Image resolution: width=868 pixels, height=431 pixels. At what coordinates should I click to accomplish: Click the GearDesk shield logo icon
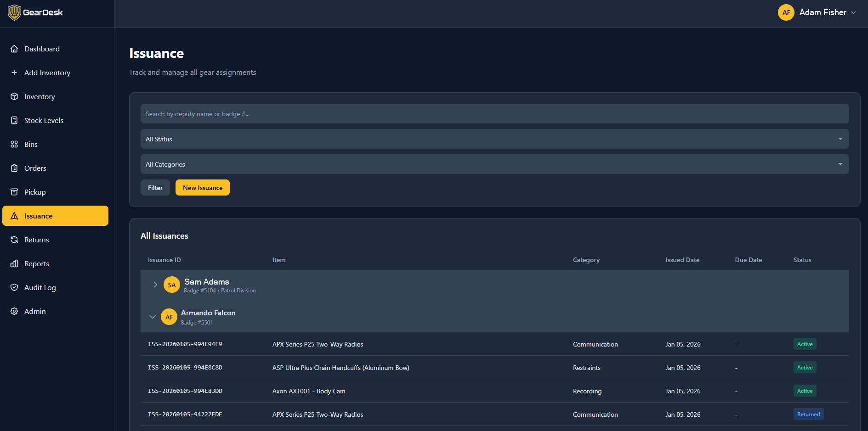pyautogui.click(x=14, y=12)
